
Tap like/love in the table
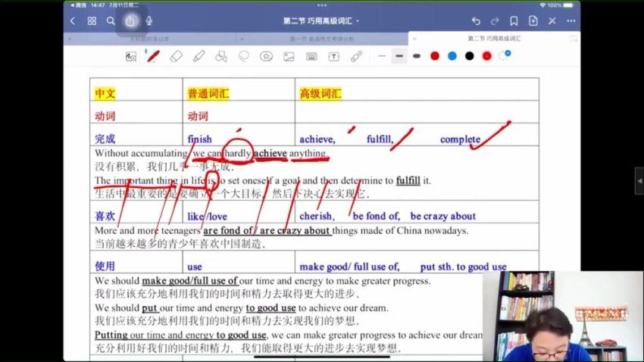coord(208,217)
